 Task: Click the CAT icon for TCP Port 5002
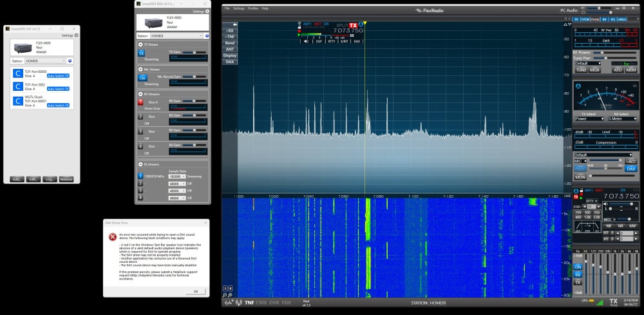tap(17, 86)
